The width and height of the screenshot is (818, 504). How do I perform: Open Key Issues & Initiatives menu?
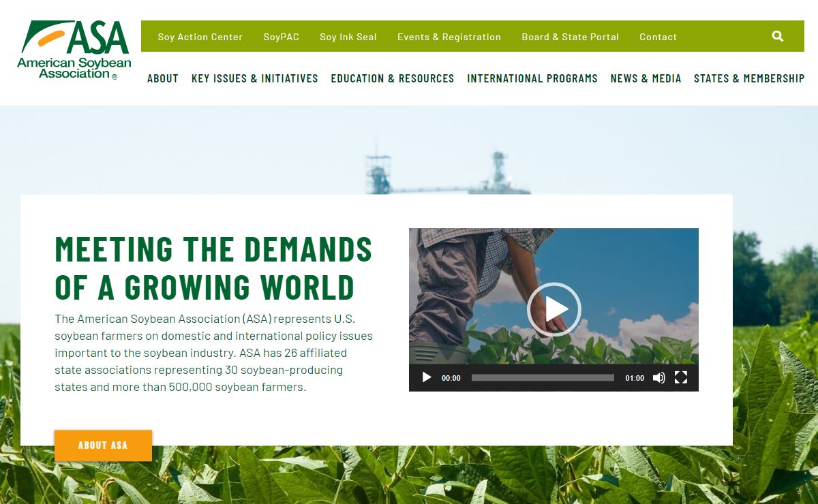255,78
